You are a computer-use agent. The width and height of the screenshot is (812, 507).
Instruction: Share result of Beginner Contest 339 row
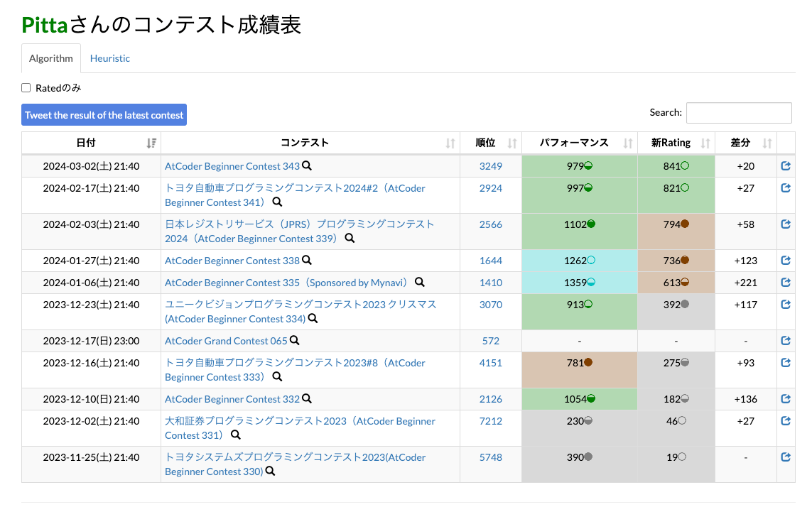[x=786, y=224]
